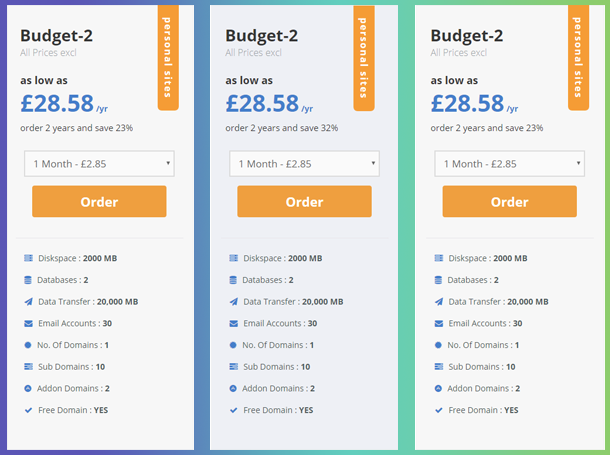Click Databases icon in middle plan card

233,280
